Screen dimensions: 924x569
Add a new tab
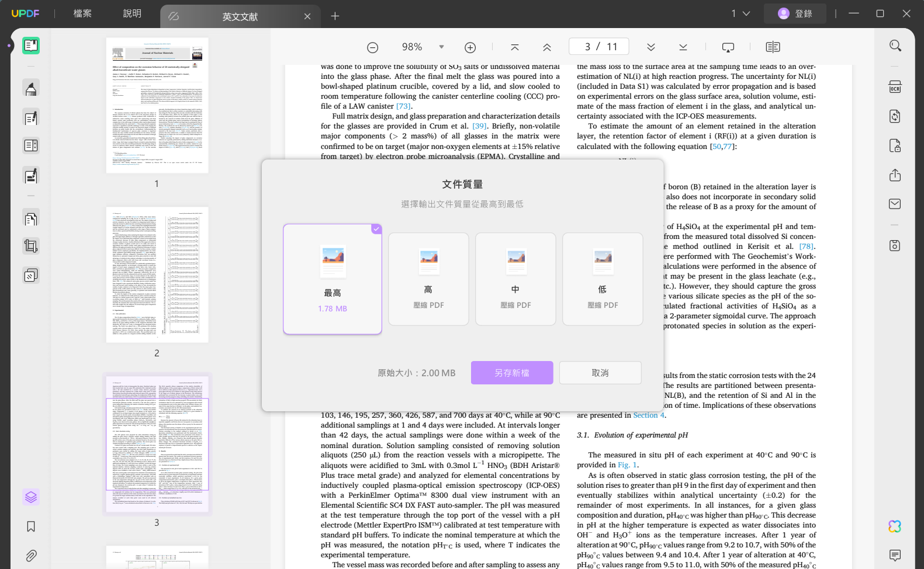335,16
